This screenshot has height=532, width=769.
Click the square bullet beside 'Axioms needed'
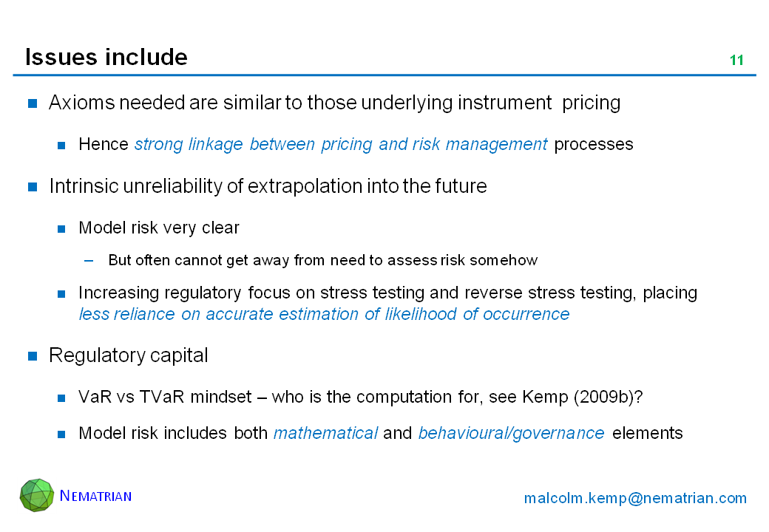[33, 103]
